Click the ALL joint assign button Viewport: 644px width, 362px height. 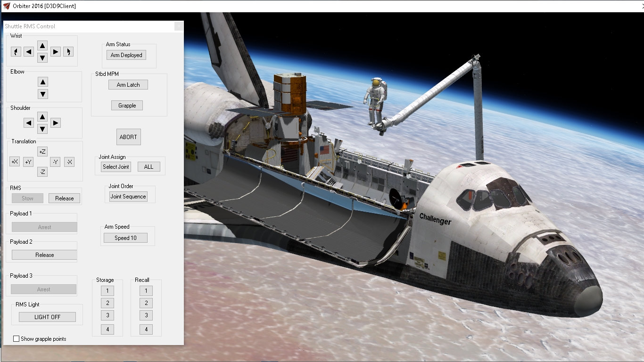[x=149, y=167]
